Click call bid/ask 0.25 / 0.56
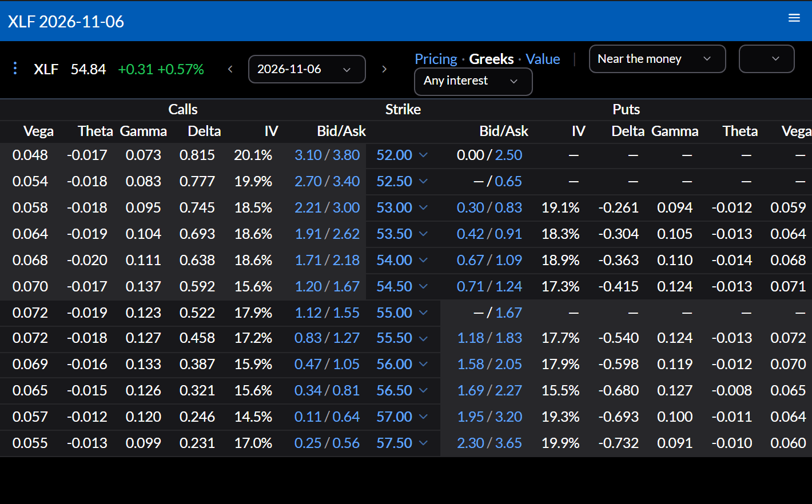The width and height of the screenshot is (812, 504). (x=327, y=443)
